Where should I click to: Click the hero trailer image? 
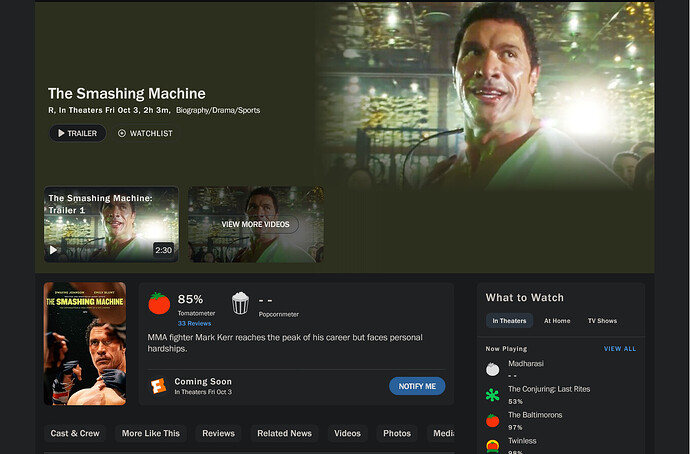(x=486, y=96)
